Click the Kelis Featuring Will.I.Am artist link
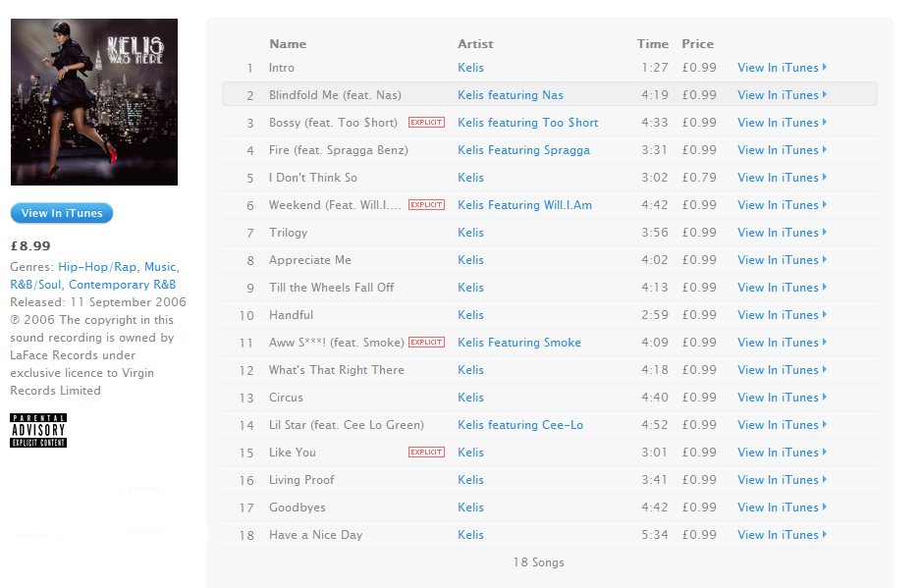Screen dimensions: 920x588 click(x=524, y=205)
